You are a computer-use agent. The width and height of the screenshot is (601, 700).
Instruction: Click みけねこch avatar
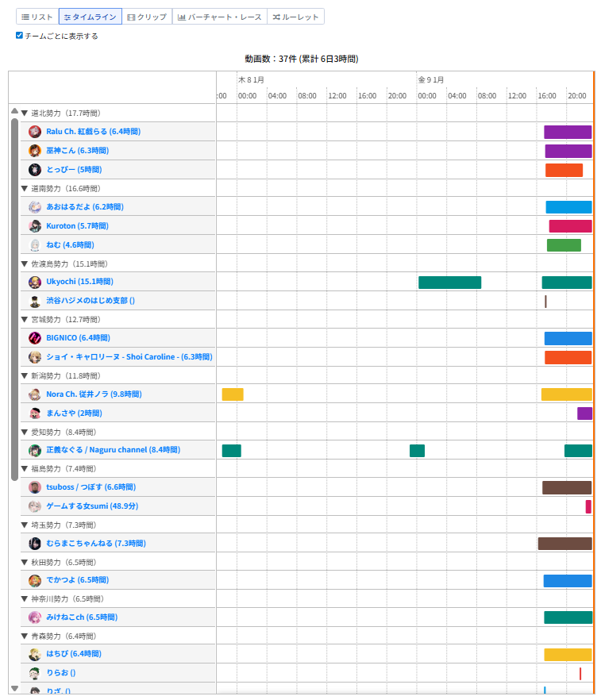(x=35, y=617)
